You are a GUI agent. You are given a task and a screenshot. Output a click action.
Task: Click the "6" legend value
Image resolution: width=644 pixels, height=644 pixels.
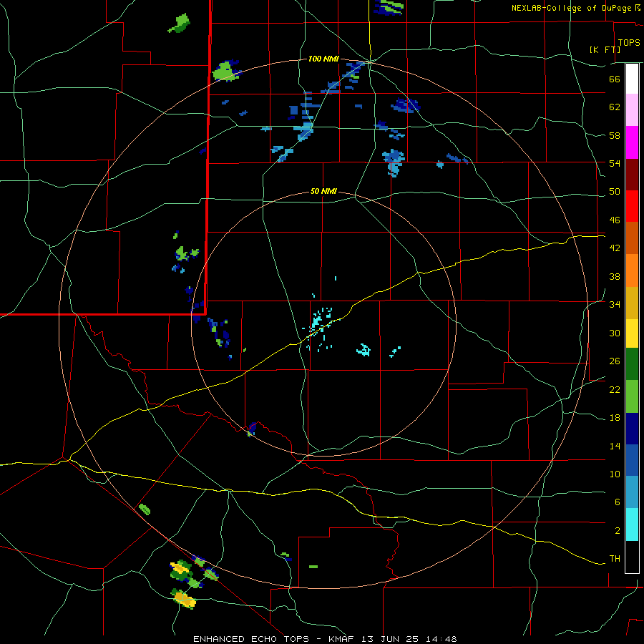[x=617, y=502]
